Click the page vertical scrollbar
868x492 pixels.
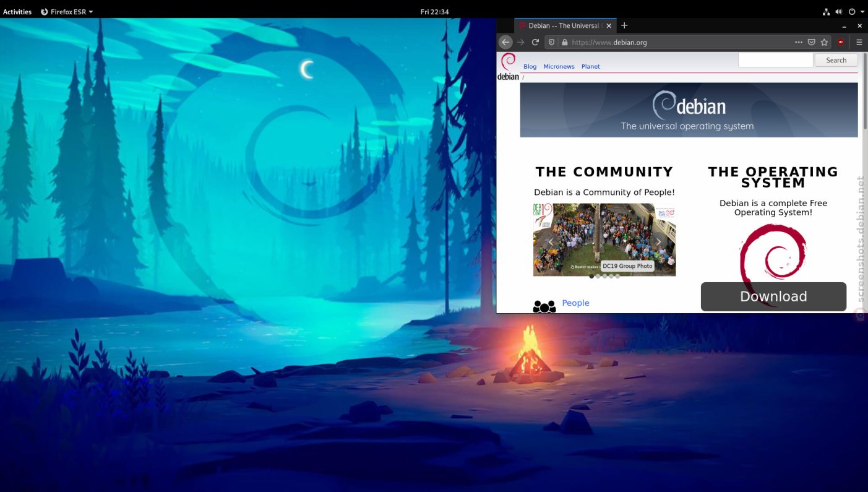[x=866, y=91]
